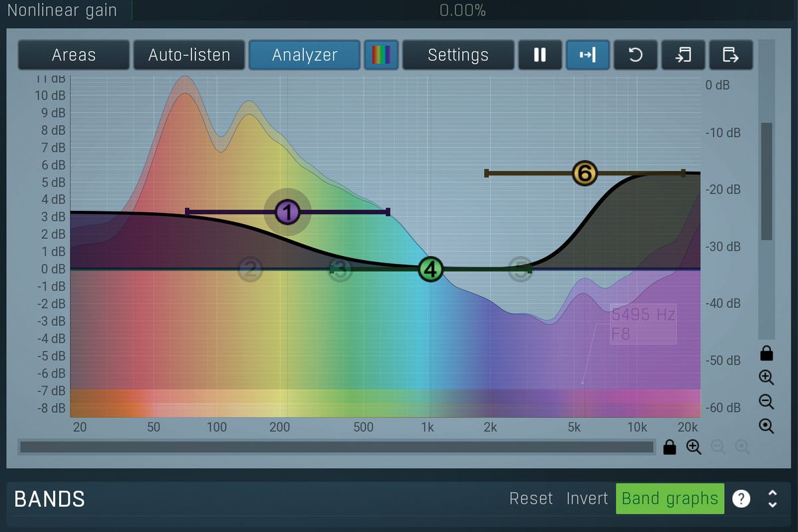Open the Settings menu
798x532 pixels.
tap(458, 55)
